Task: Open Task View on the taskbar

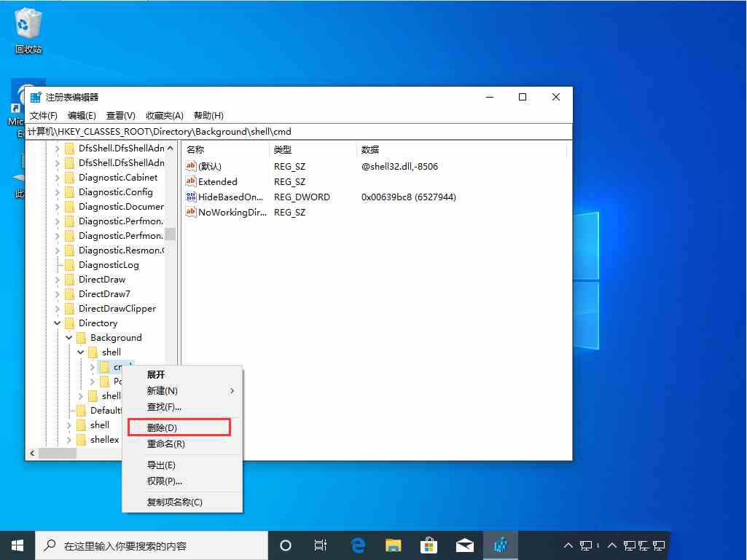Action: click(x=320, y=545)
